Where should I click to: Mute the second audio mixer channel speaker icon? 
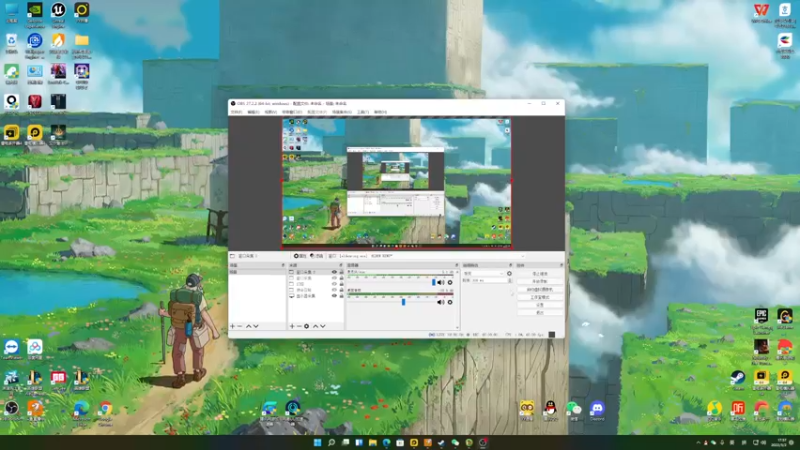tap(441, 302)
